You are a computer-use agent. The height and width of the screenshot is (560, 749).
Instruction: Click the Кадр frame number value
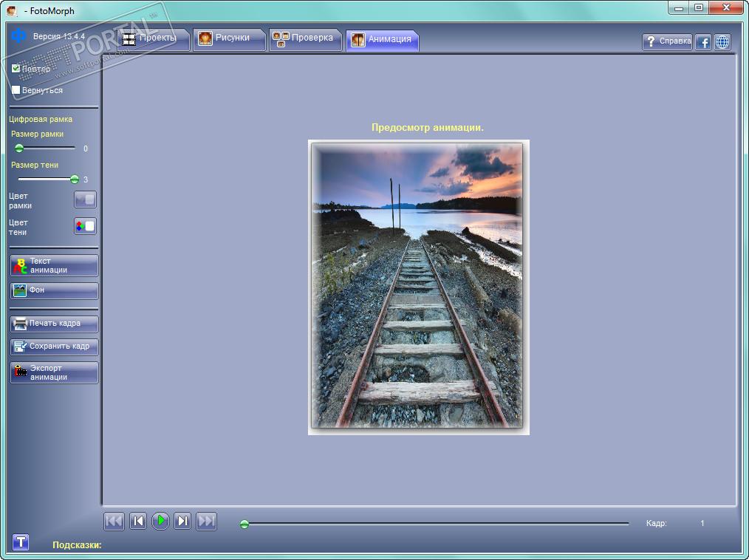point(702,523)
